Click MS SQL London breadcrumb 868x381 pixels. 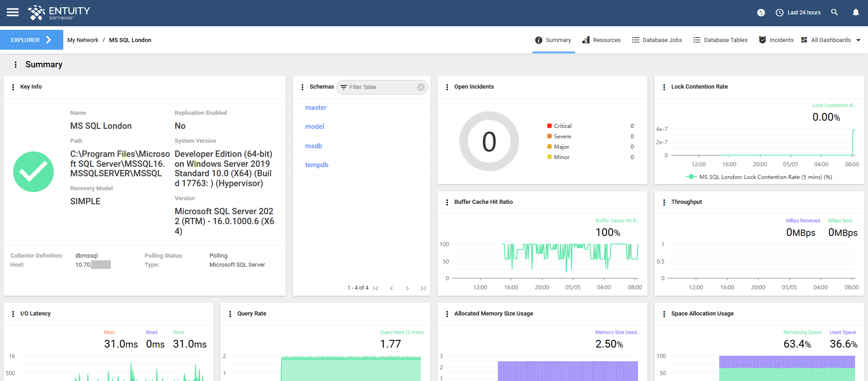click(x=130, y=40)
